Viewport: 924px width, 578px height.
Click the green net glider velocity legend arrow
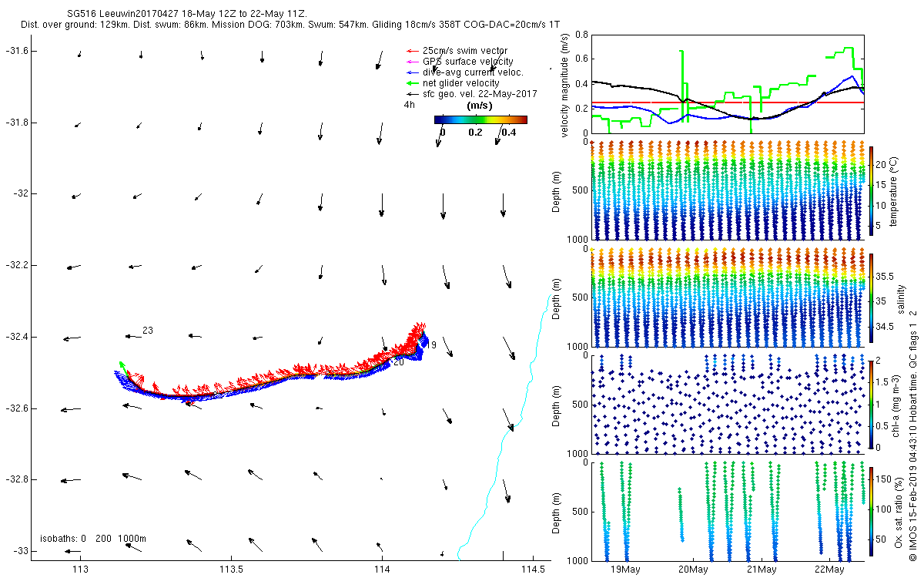tap(412, 83)
